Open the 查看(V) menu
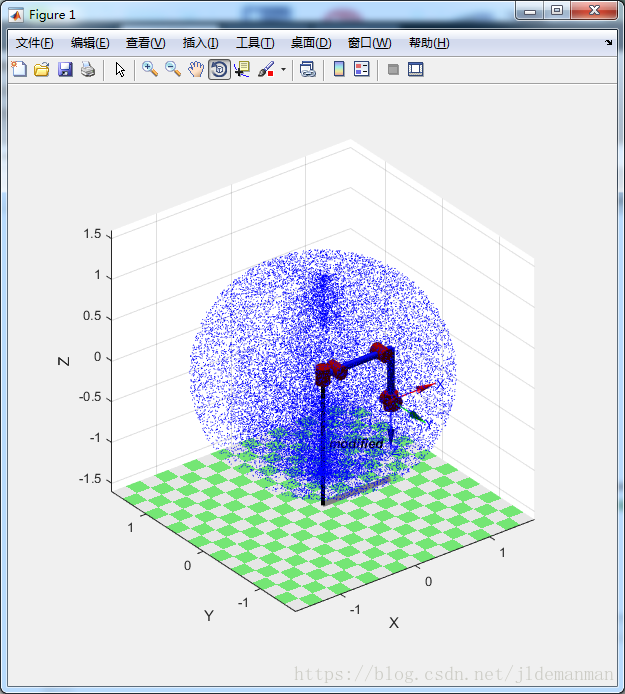Image resolution: width=625 pixels, height=694 pixels. coord(146,43)
